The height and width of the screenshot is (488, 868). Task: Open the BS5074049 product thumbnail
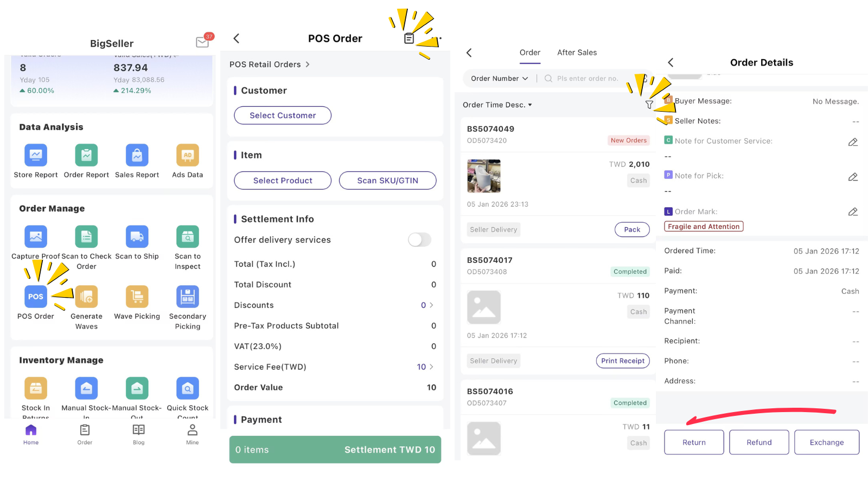pos(484,176)
